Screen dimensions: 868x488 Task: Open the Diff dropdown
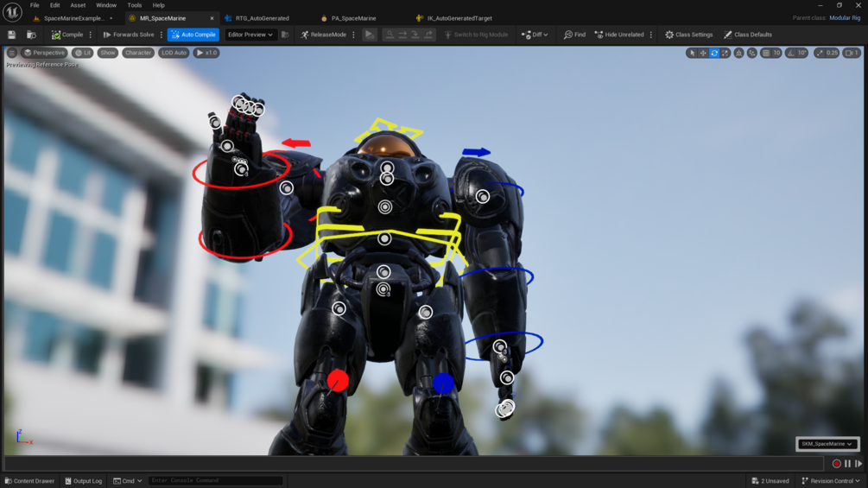[535, 35]
